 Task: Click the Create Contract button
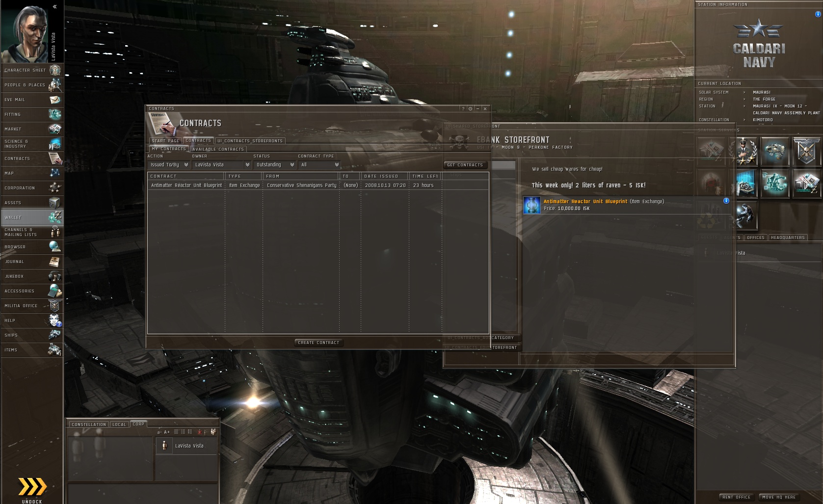point(319,343)
